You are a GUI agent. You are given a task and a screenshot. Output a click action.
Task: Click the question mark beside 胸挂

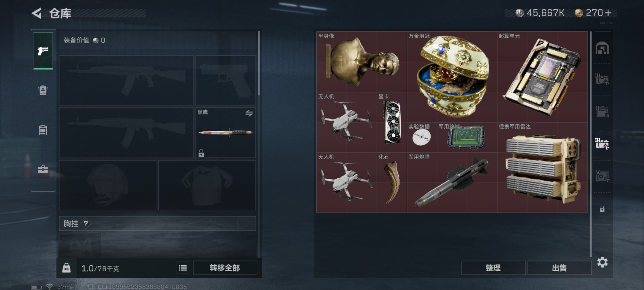(86, 223)
